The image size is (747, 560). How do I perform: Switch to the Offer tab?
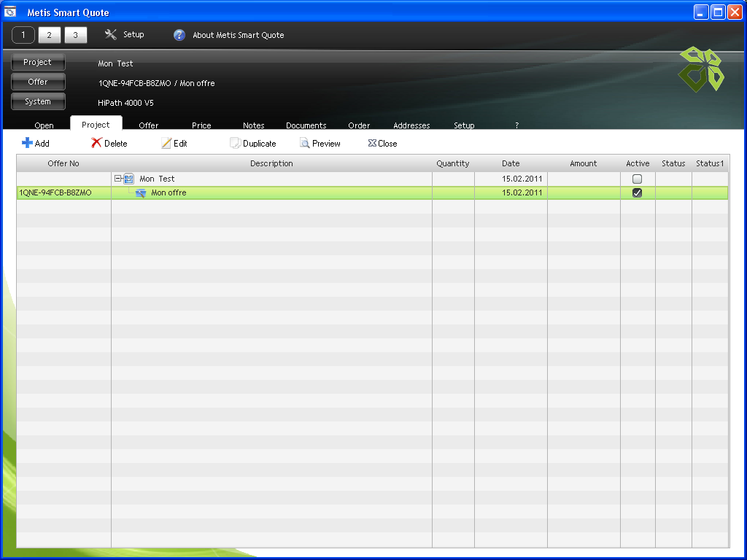tap(149, 125)
